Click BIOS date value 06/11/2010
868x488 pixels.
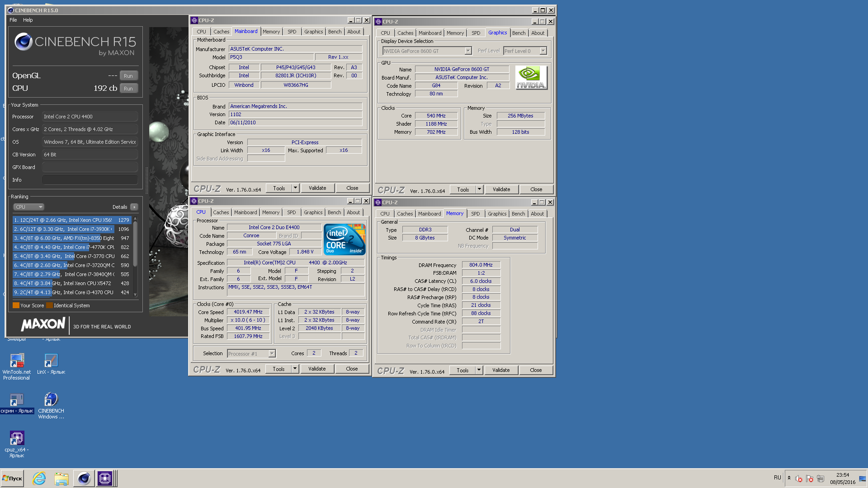coord(295,122)
